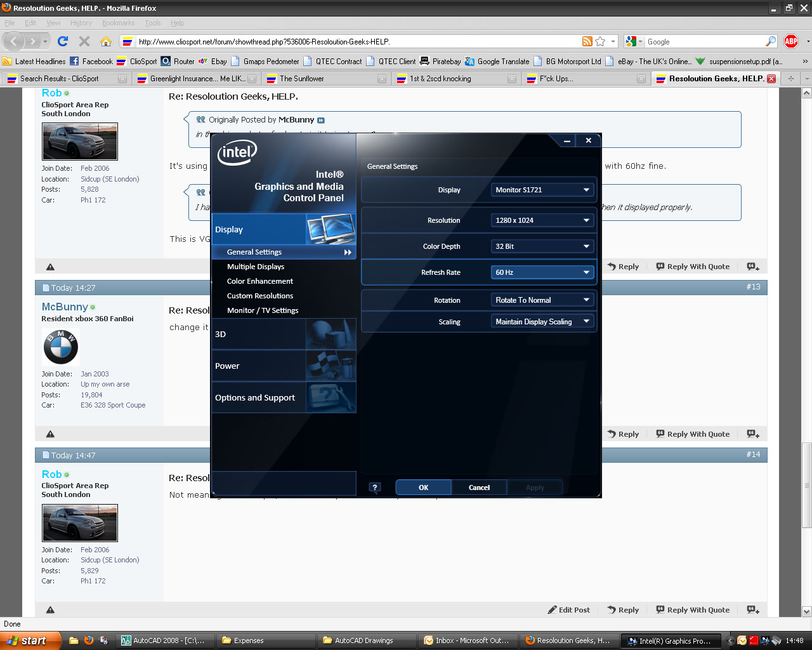Image resolution: width=812 pixels, height=650 pixels.
Task: Click the browser URL address field
Action: point(355,42)
